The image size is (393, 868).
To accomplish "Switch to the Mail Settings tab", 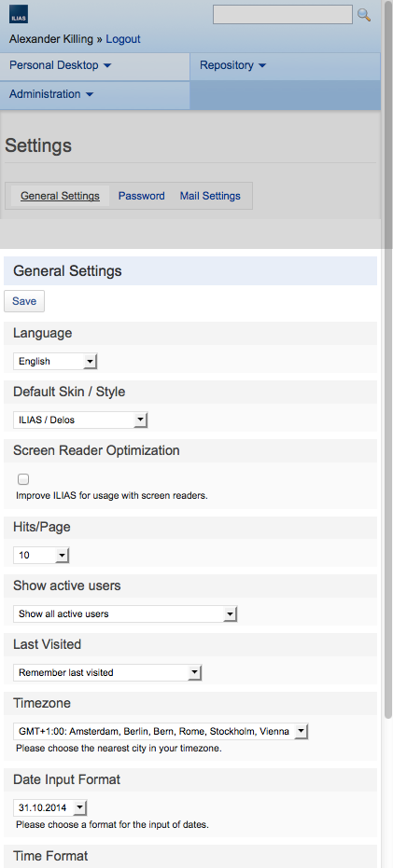I will pyautogui.click(x=210, y=196).
